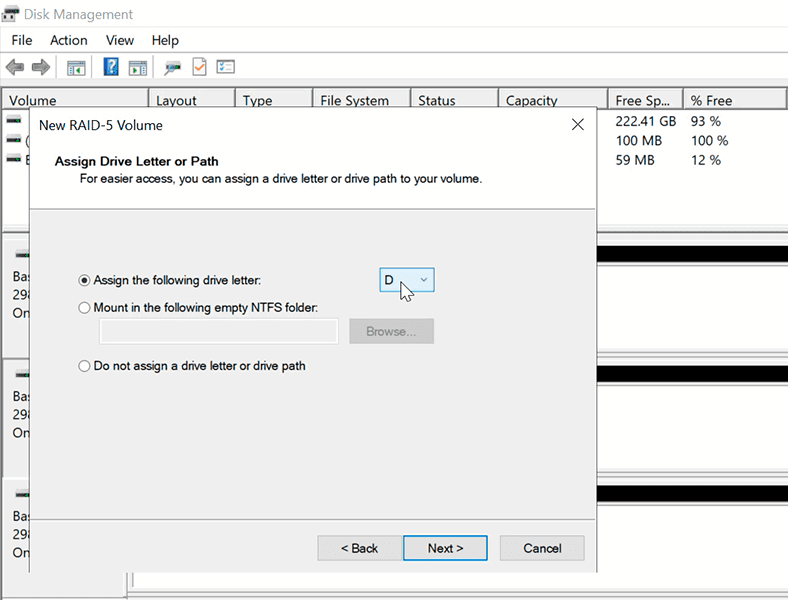Sort by the Volume column header
Image resolution: width=788 pixels, height=600 pixels.
[x=75, y=99]
